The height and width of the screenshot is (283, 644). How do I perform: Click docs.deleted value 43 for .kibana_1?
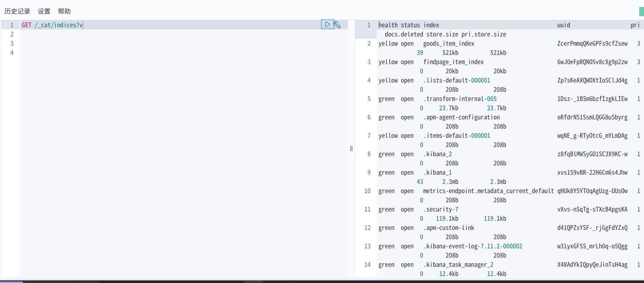tap(420, 182)
